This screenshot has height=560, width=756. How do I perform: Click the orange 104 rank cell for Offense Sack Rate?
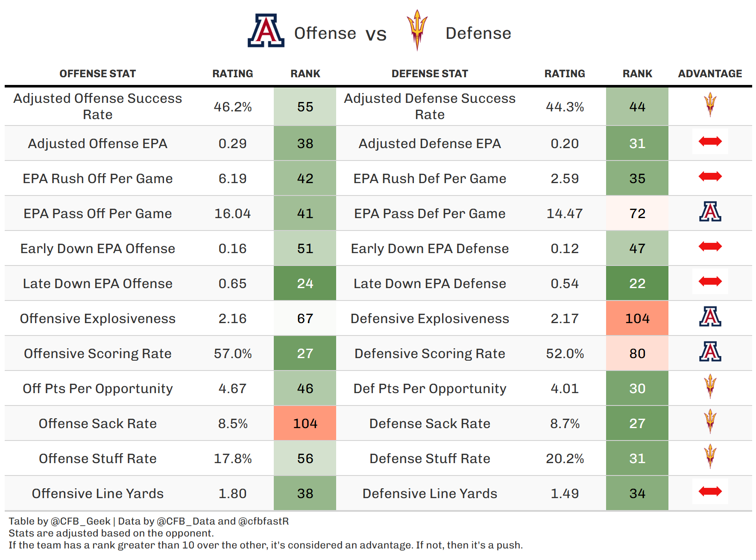pos(305,423)
